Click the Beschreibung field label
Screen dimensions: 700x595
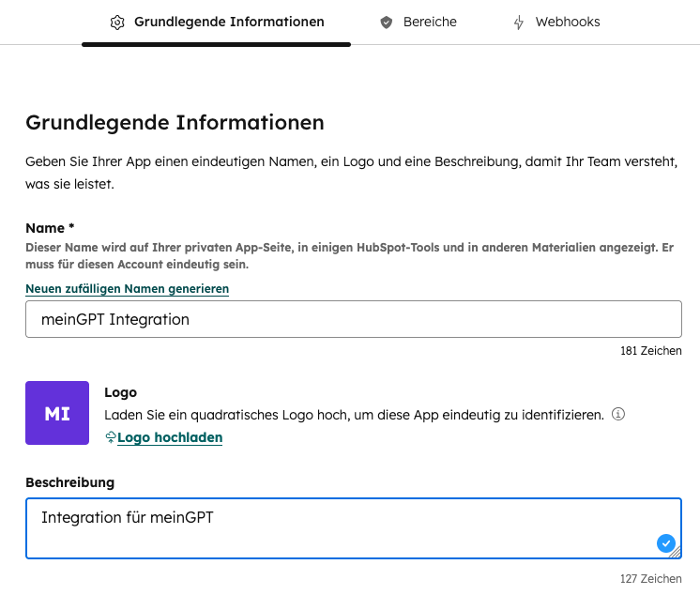coord(70,482)
